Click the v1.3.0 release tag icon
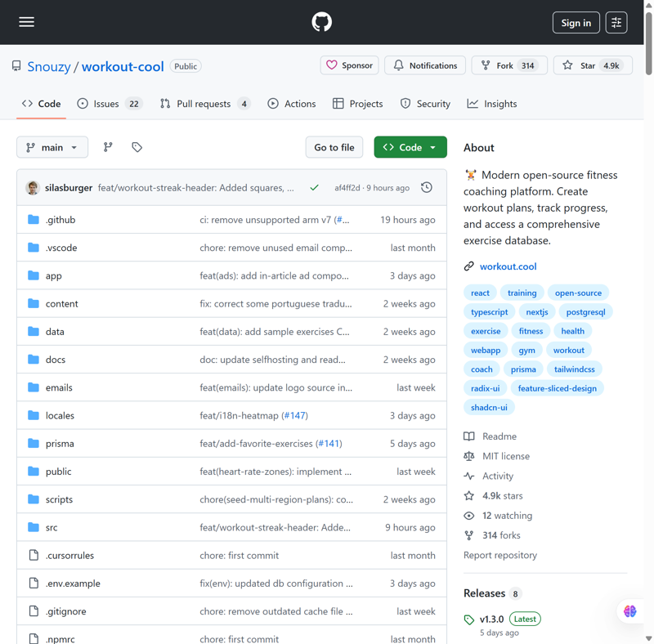Screen dimensions: 654x644 click(469, 619)
